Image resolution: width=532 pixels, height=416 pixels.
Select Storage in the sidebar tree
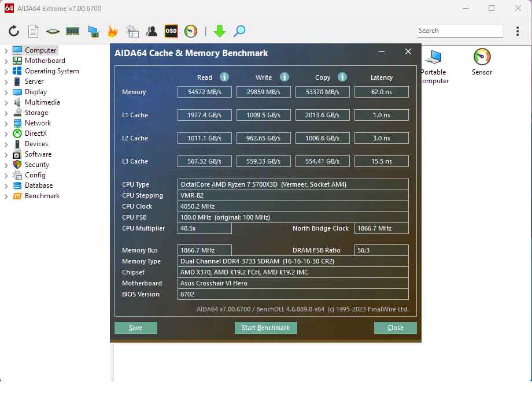(x=36, y=113)
